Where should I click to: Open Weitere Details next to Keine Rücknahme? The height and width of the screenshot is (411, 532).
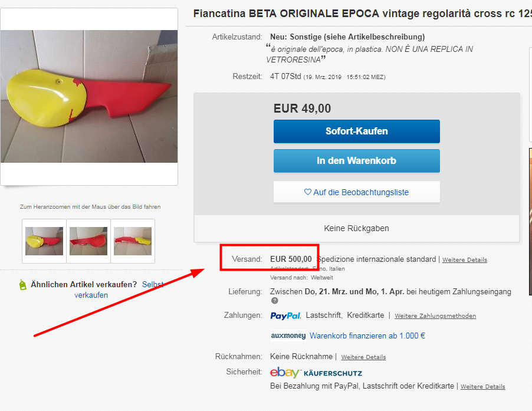tap(363, 357)
